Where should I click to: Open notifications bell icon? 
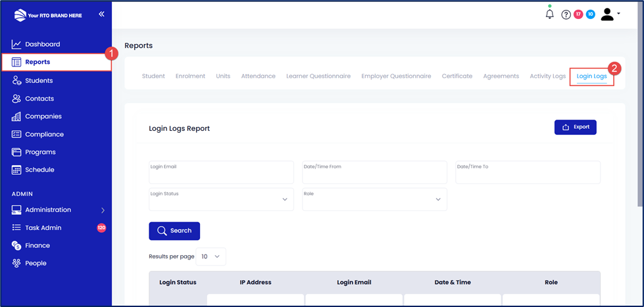click(550, 14)
